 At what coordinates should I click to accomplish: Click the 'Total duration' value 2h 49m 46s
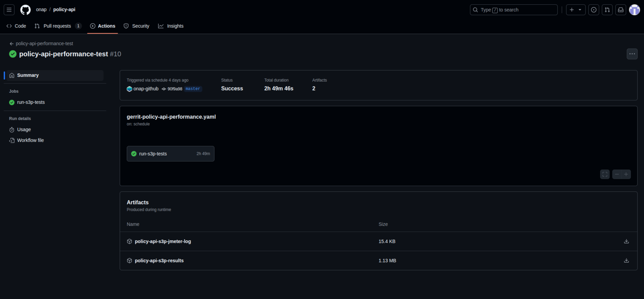(279, 88)
